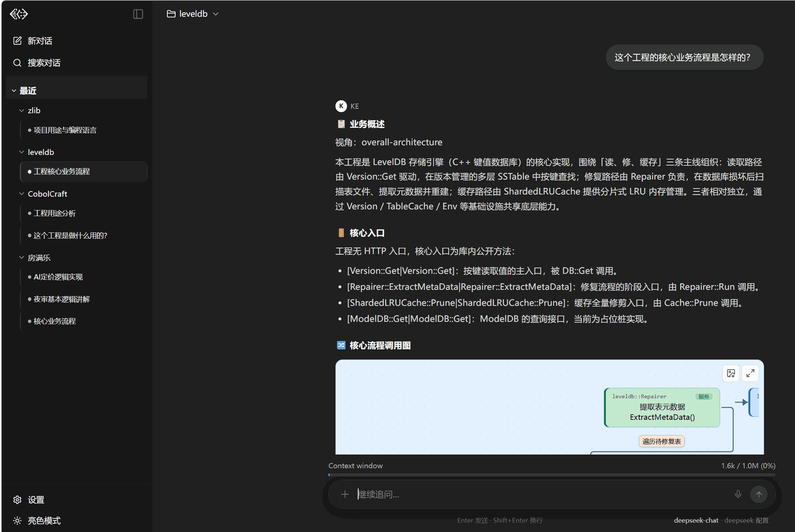Open the deepseek 配置 link
Screen dimensions: 795x532
pyautogui.click(x=746, y=520)
